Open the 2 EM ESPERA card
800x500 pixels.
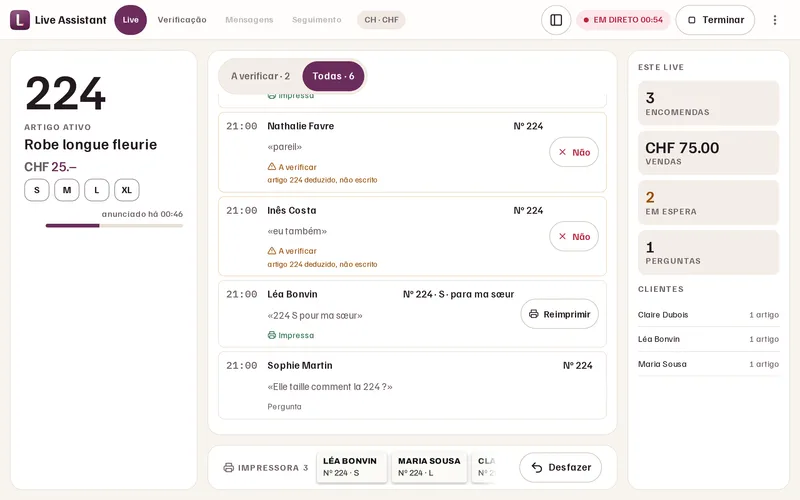click(709, 203)
